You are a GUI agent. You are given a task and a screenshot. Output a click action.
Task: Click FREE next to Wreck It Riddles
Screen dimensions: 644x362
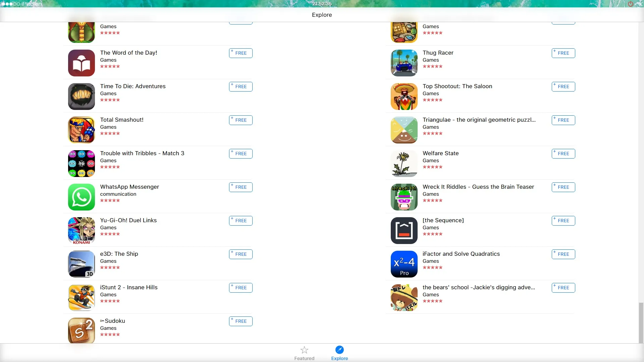pos(563,187)
